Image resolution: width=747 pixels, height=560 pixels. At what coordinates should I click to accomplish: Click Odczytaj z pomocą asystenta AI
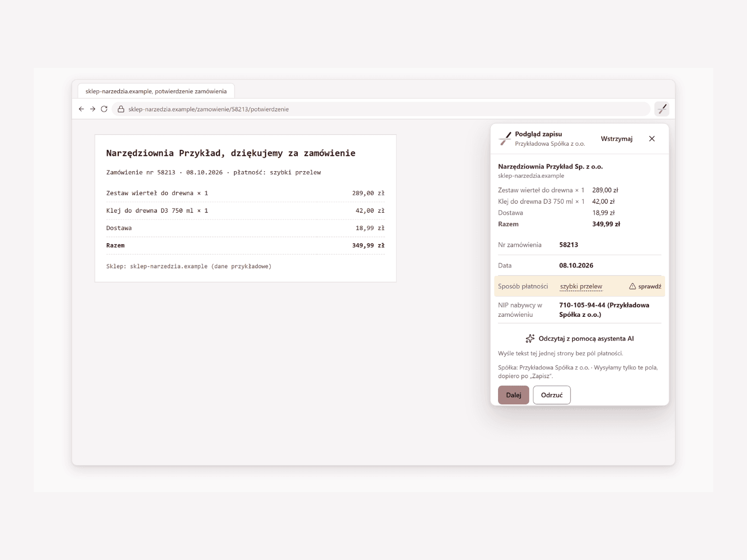click(579, 339)
